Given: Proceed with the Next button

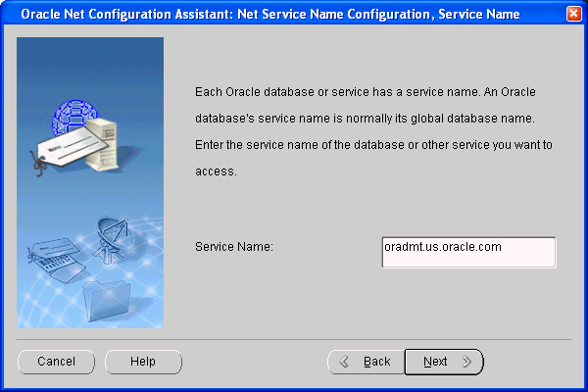Looking at the screenshot, I should pyautogui.click(x=443, y=362).
